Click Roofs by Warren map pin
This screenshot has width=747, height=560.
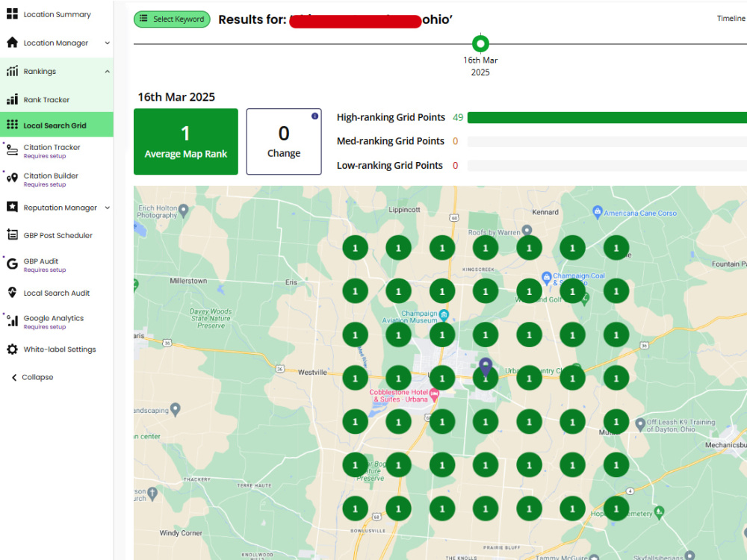tap(527, 231)
